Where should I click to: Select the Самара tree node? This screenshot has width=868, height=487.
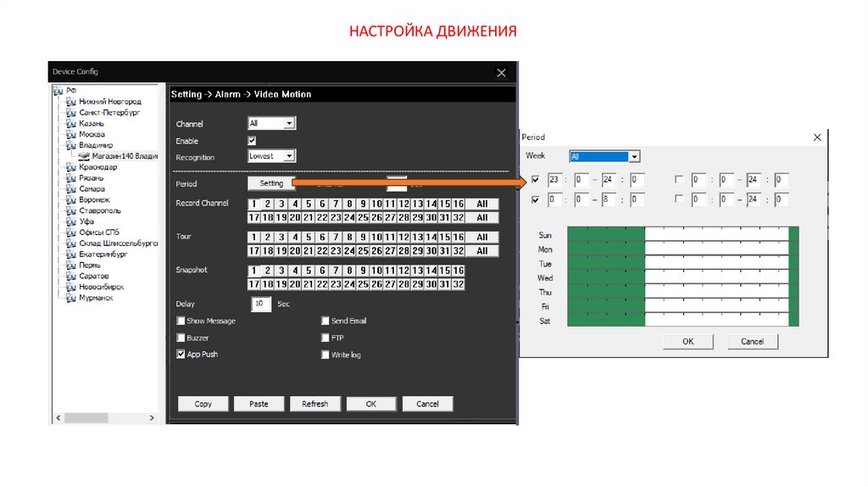(x=92, y=189)
